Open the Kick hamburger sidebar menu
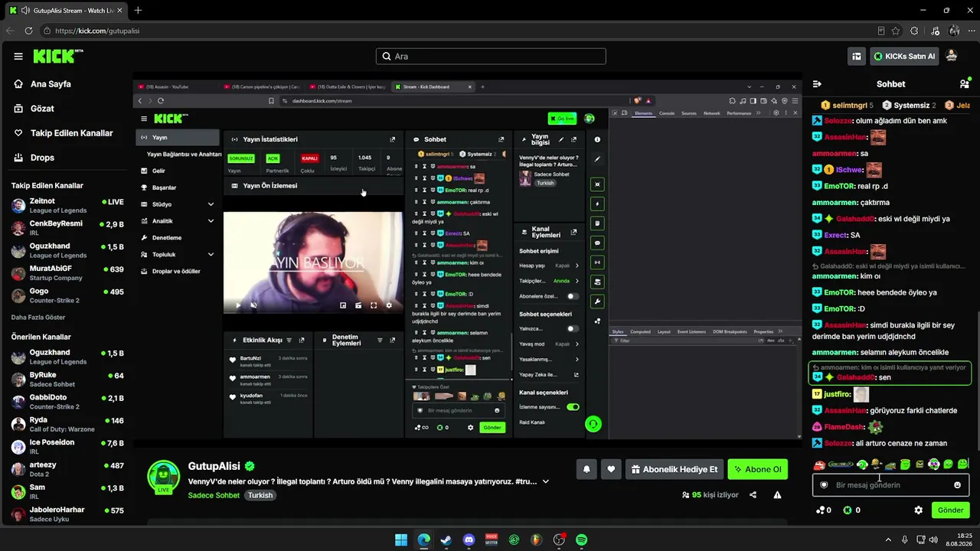This screenshot has width=980, height=551. tap(18, 57)
